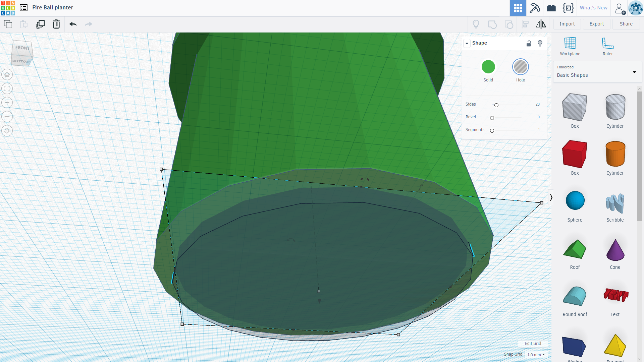The width and height of the screenshot is (644, 362).
Task: Adjust the Bevel slider handle
Action: 492,118
